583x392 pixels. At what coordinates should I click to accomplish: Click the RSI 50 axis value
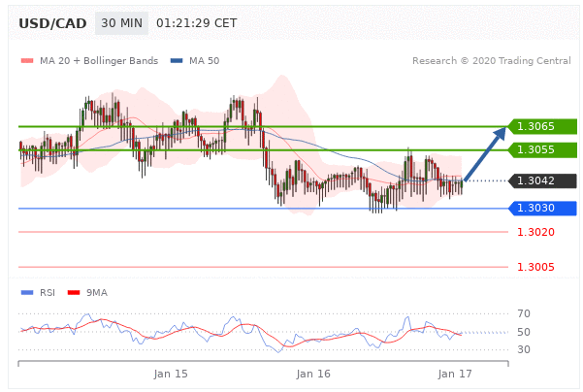pos(524,332)
